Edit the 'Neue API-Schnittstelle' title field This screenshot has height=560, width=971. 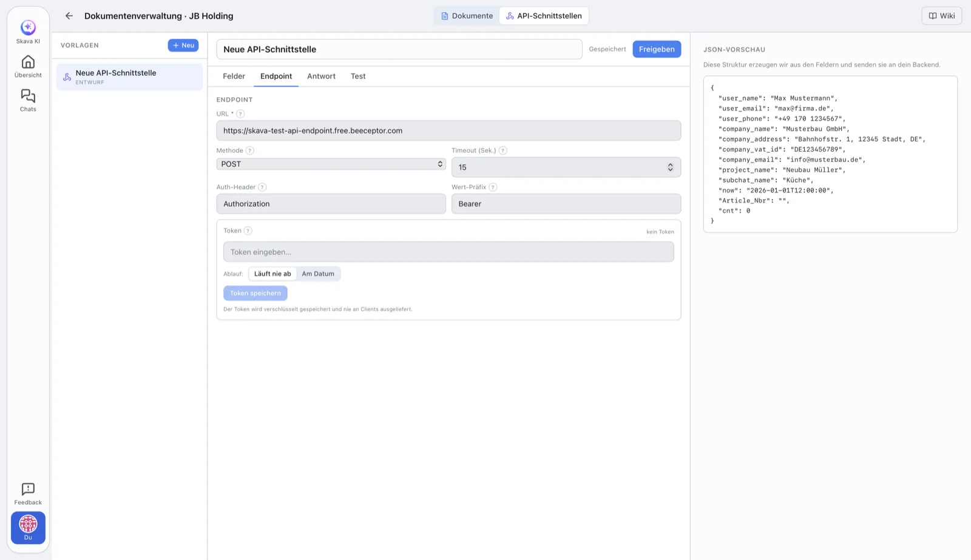[x=399, y=49]
